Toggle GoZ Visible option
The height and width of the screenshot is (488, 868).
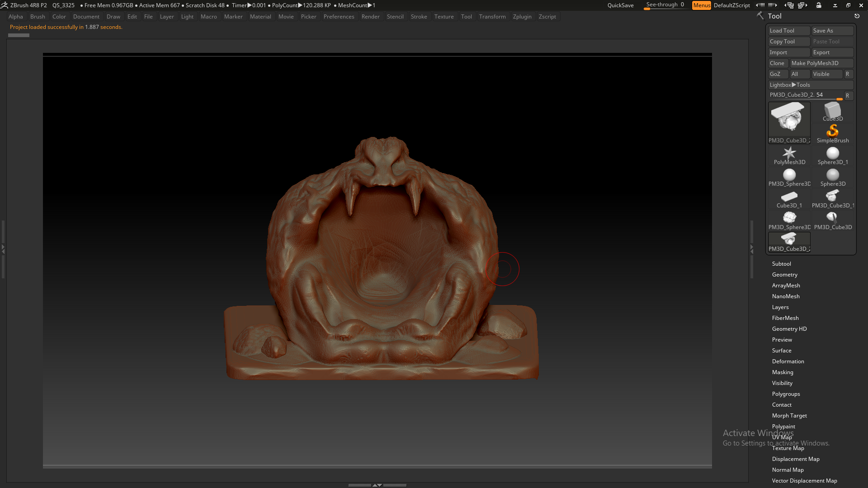827,74
